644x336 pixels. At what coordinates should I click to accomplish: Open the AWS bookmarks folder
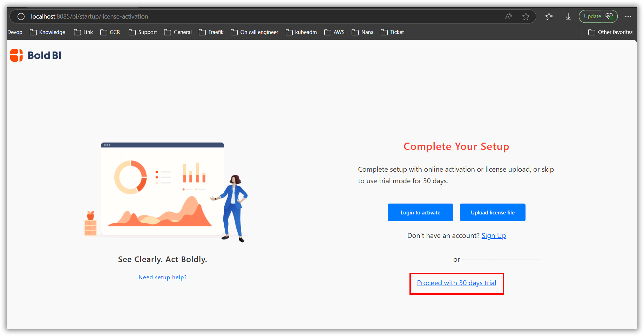click(x=334, y=32)
